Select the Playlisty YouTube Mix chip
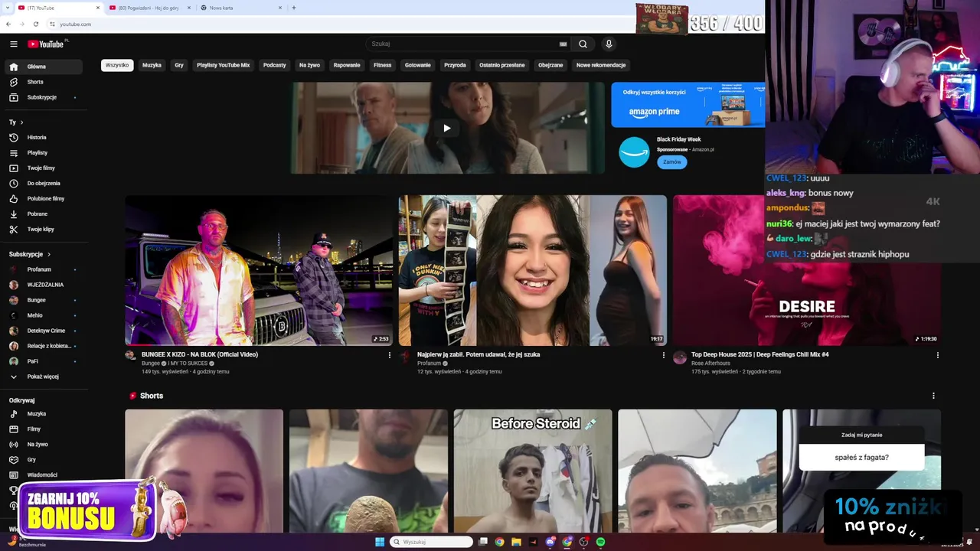 [223, 65]
